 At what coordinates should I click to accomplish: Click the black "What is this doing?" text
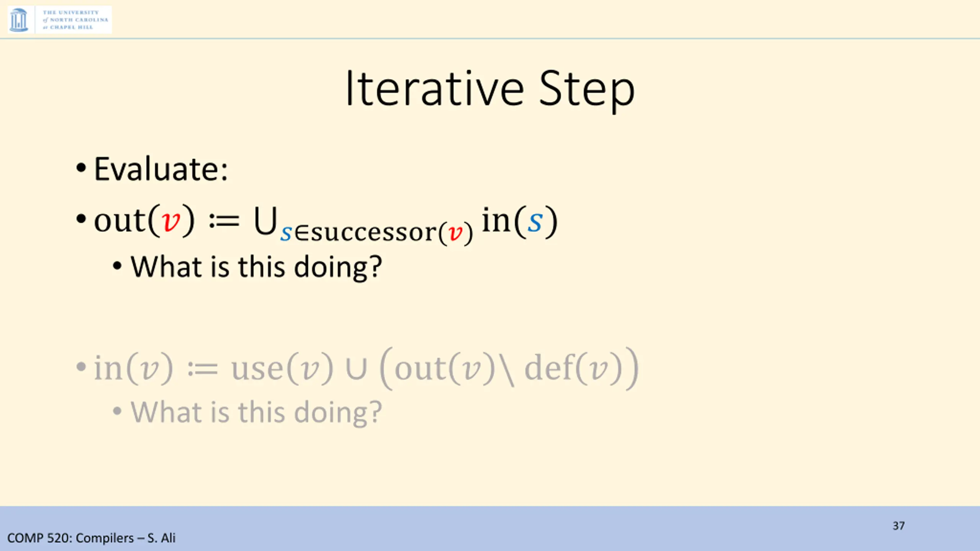[x=256, y=266]
